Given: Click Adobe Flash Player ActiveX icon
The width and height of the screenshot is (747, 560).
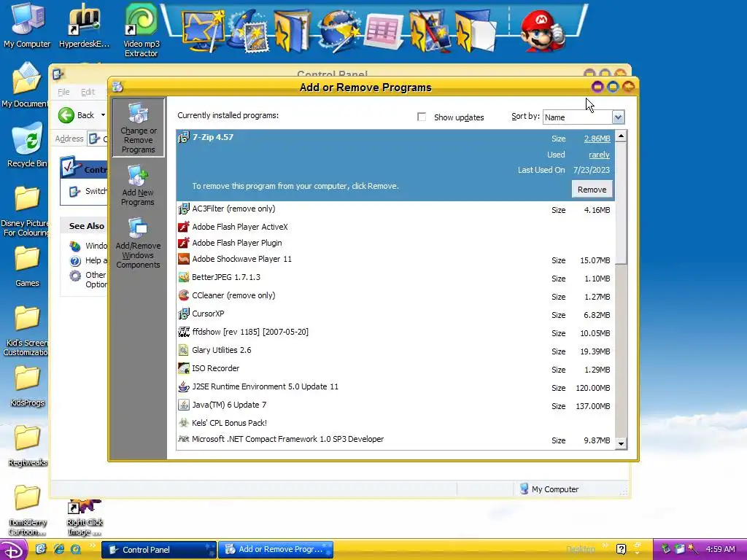Looking at the screenshot, I should click(183, 227).
